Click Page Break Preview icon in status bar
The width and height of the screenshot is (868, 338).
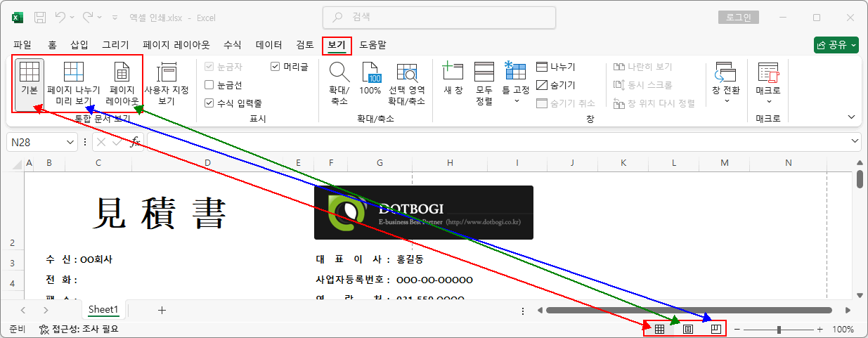coord(716,329)
